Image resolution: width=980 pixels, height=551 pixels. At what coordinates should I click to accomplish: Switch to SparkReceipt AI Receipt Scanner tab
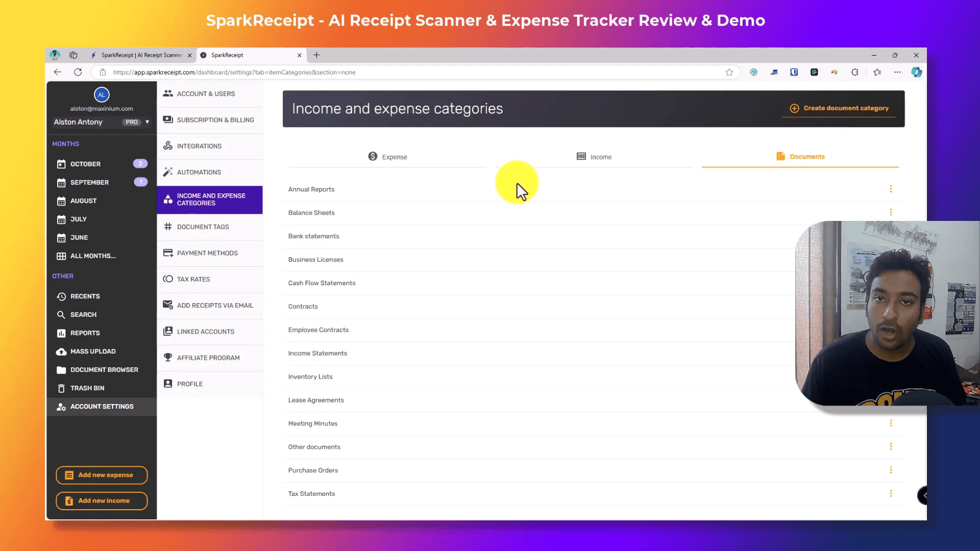[141, 55]
